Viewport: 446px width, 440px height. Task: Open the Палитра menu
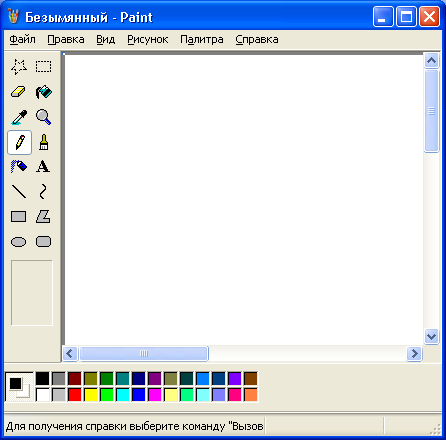click(202, 39)
